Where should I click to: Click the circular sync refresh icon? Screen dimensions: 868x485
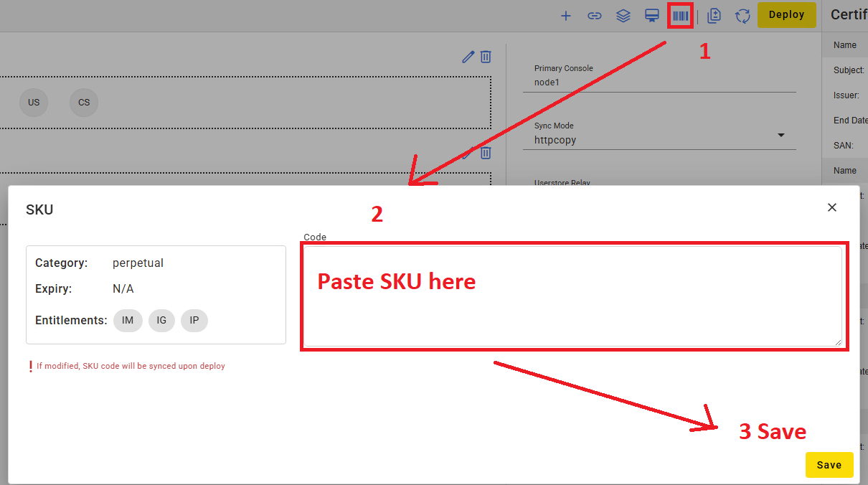[742, 16]
